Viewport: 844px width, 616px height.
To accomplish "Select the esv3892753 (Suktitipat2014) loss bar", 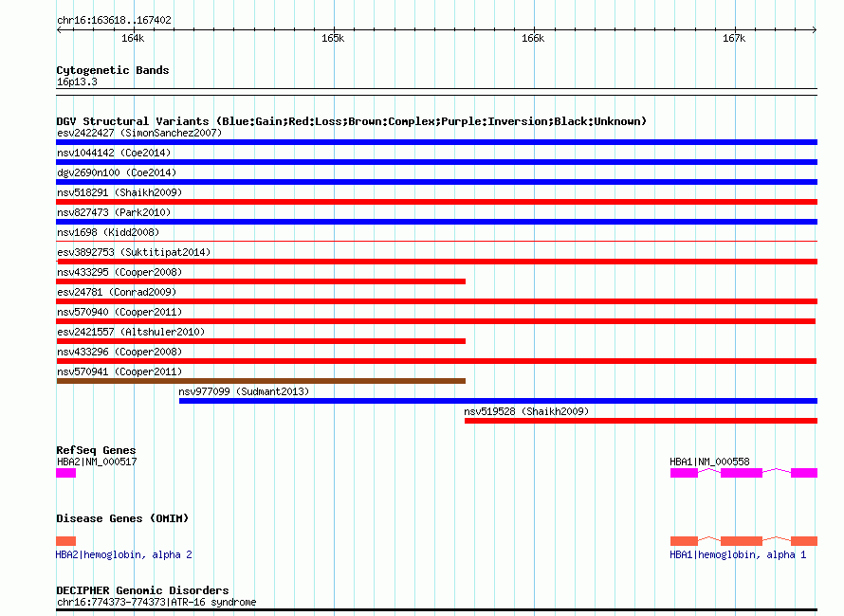I will tap(436, 262).
